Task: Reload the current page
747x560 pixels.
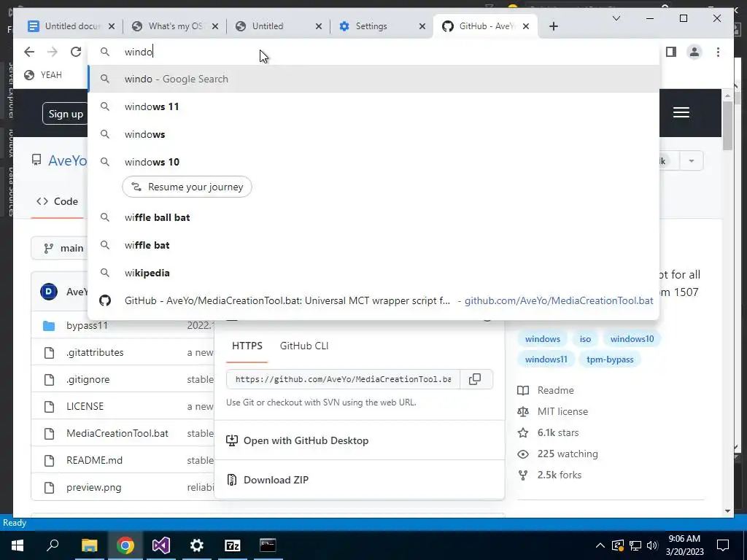Action: click(x=76, y=52)
